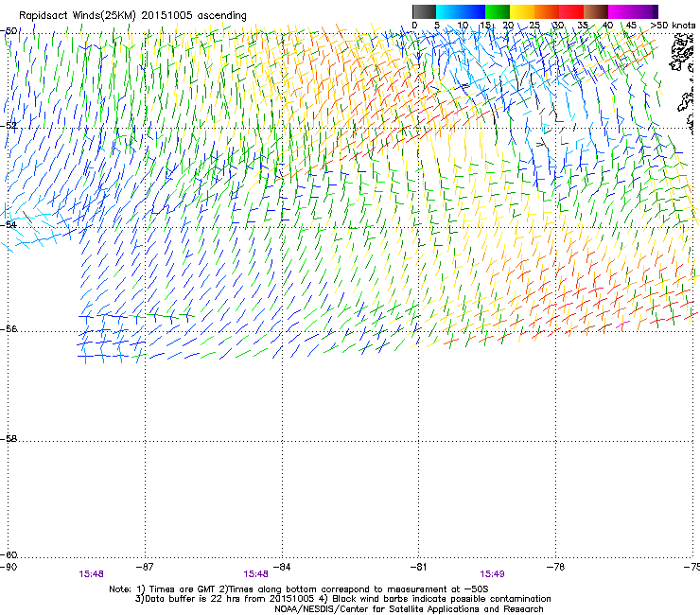Click the '-84' longitude axis label
Image resolution: width=700 pixels, height=615 pixels.
(x=282, y=567)
